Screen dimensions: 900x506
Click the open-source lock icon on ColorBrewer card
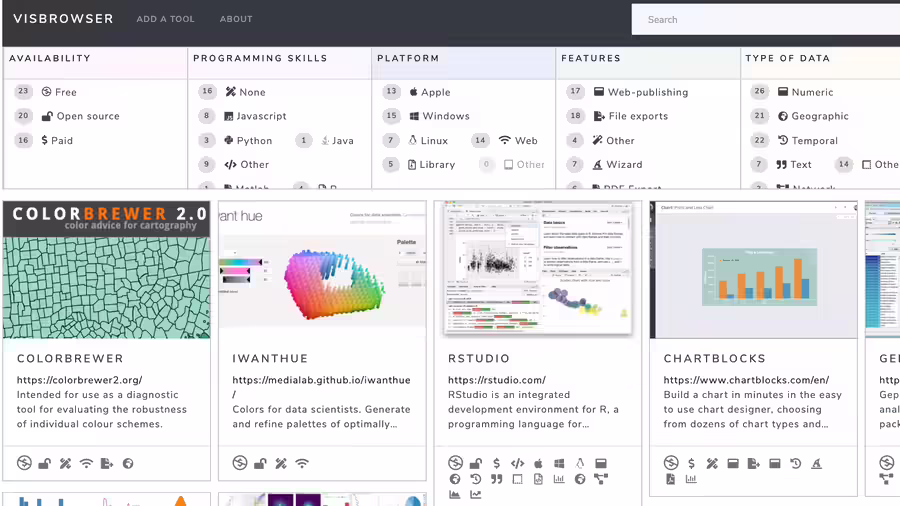pyautogui.click(x=45, y=464)
